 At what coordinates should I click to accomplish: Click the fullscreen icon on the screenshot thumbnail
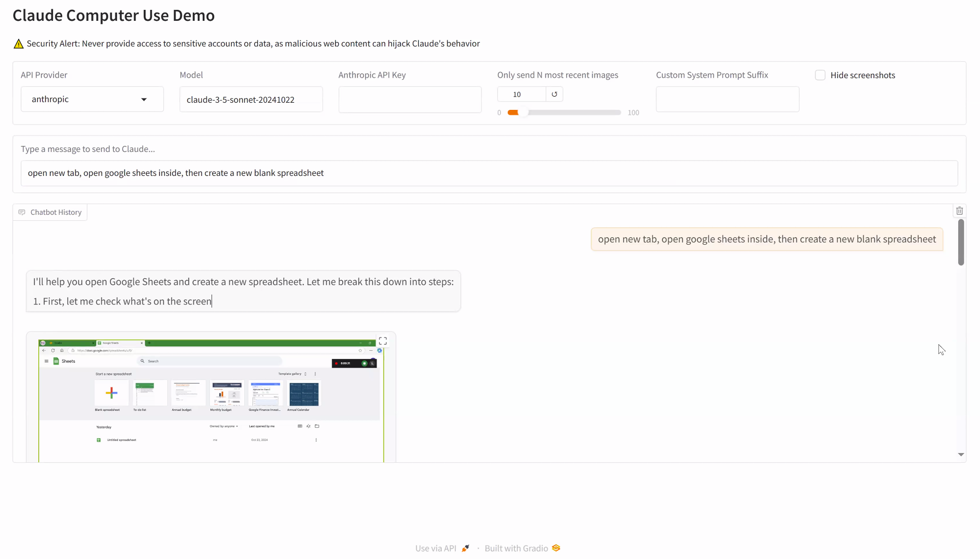pyautogui.click(x=383, y=340)
